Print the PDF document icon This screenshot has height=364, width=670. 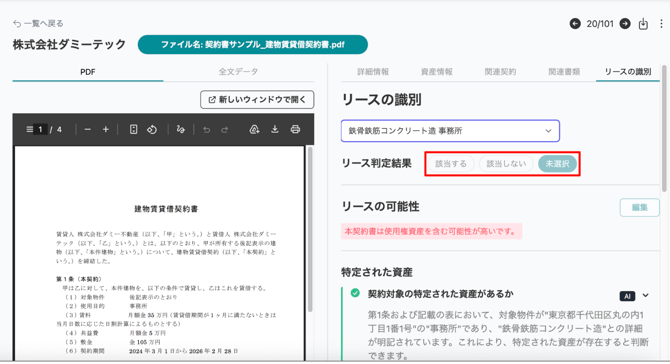[x=295, y=129]
